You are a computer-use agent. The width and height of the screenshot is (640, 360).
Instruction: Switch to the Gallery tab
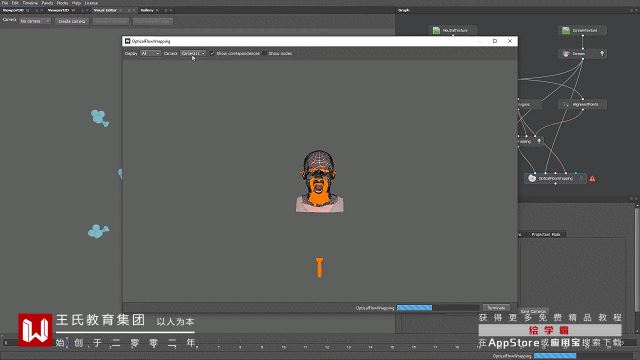[147, 10]
